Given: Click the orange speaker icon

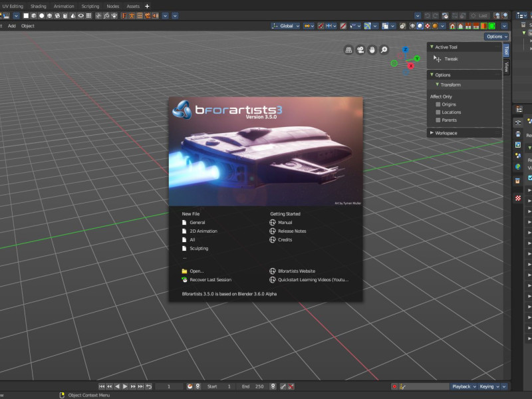Looking at the screenshot, I should (x=156, y=15).
